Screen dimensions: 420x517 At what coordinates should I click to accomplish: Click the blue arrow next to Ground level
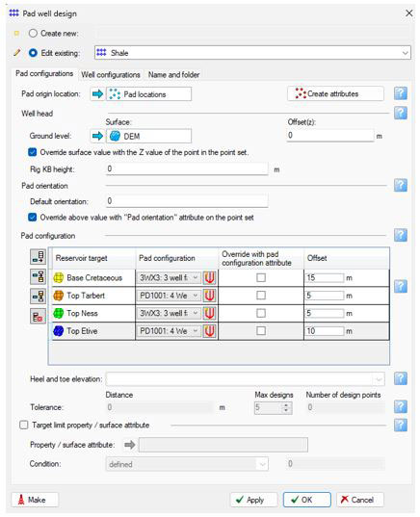[97, 136]
